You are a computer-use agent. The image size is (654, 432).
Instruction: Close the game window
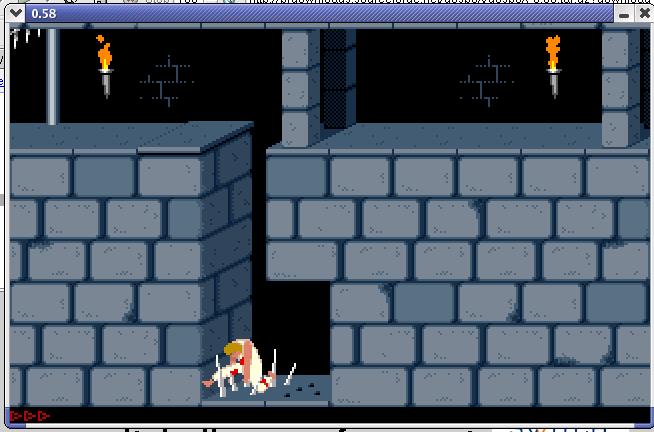point(644,14)
